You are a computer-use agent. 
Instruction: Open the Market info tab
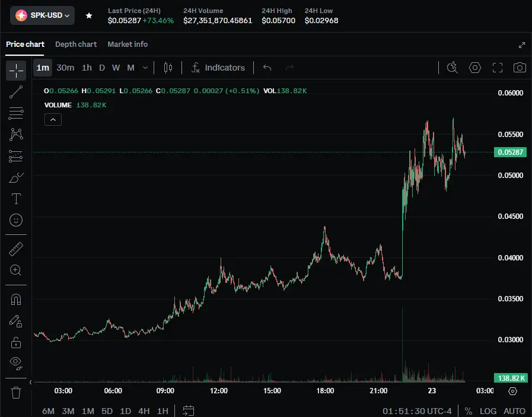128,44
